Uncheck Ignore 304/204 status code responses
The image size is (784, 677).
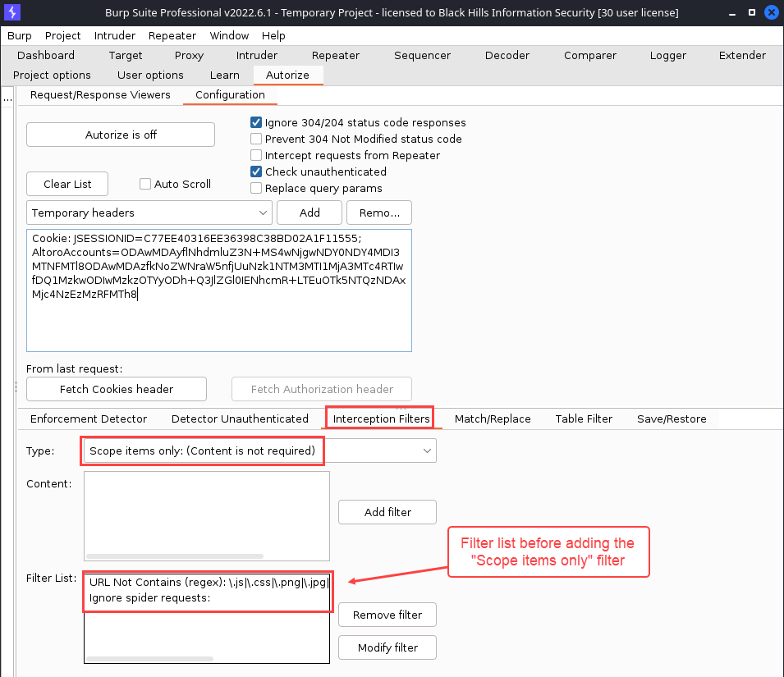256,123
